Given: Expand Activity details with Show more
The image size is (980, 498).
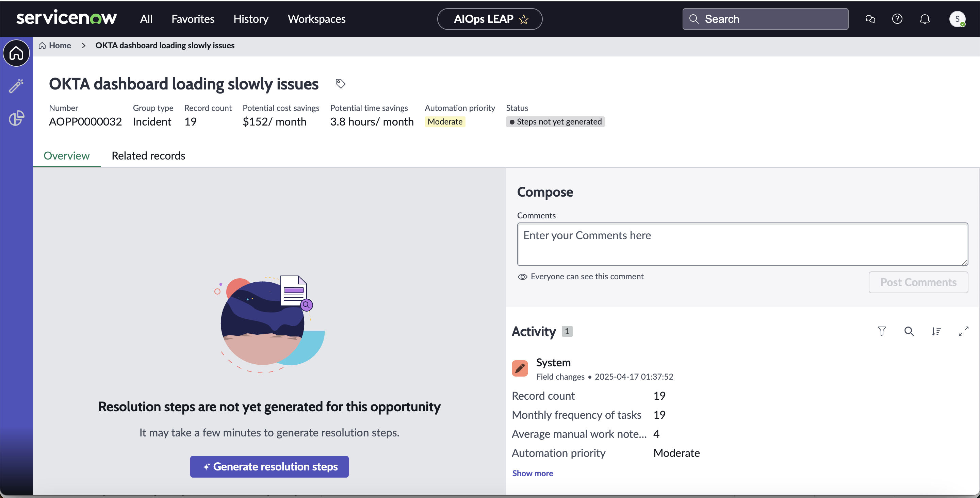Looking at the screenshot, I should 533,473.
